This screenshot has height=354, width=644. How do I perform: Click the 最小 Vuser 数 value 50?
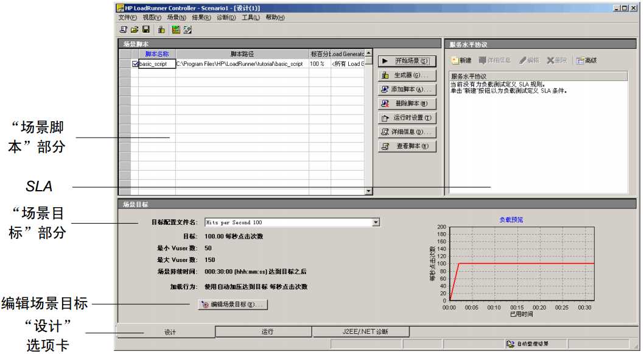click(208, 249)
